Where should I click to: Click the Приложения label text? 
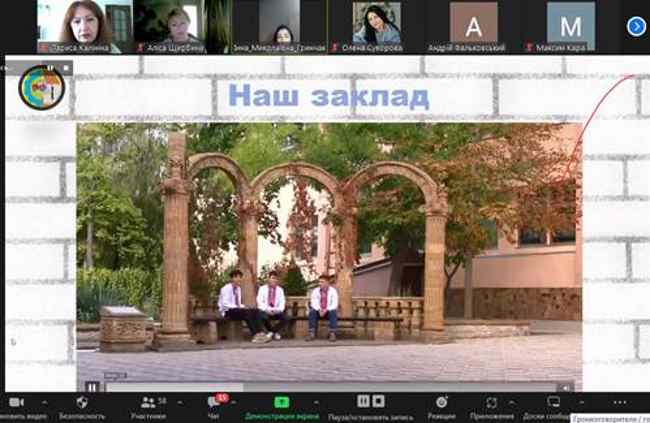[x=492, y=416]
